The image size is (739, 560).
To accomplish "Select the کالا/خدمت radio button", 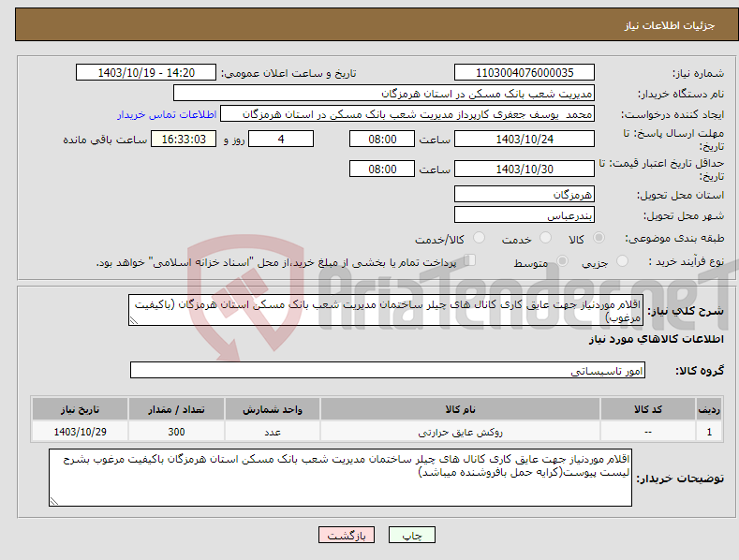I will coord(479,238).
